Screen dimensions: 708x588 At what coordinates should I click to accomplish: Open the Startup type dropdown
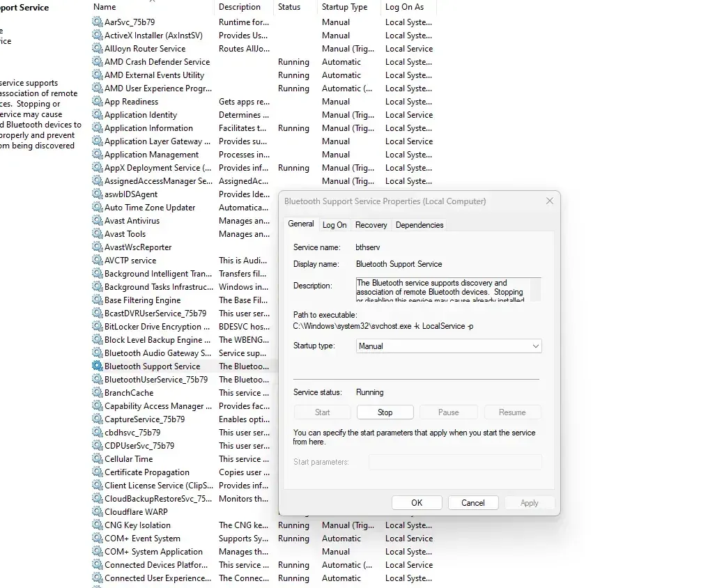tap(448, 346)
